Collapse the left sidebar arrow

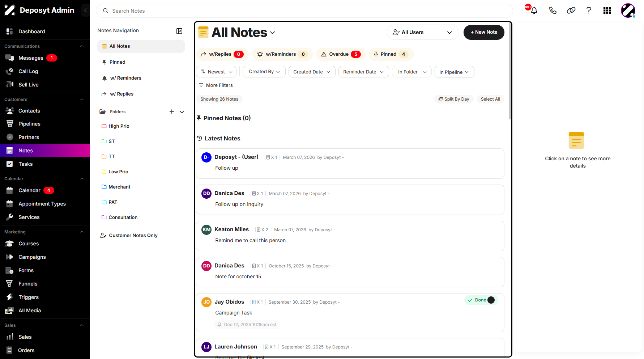pyautogui.click(x=85, y=10)
